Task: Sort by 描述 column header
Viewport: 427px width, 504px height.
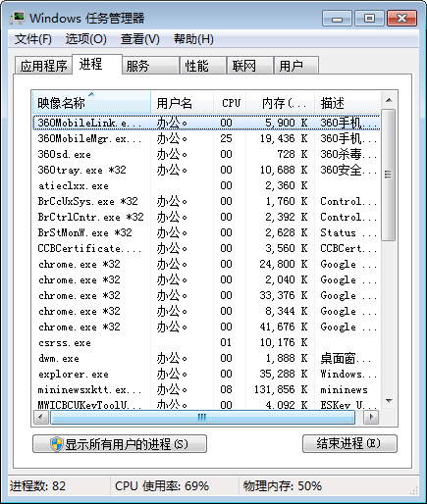Action: point(347,103)
